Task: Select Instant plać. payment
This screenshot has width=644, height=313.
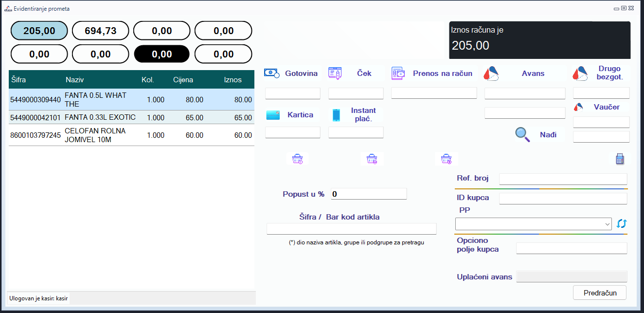Action: 356,115
